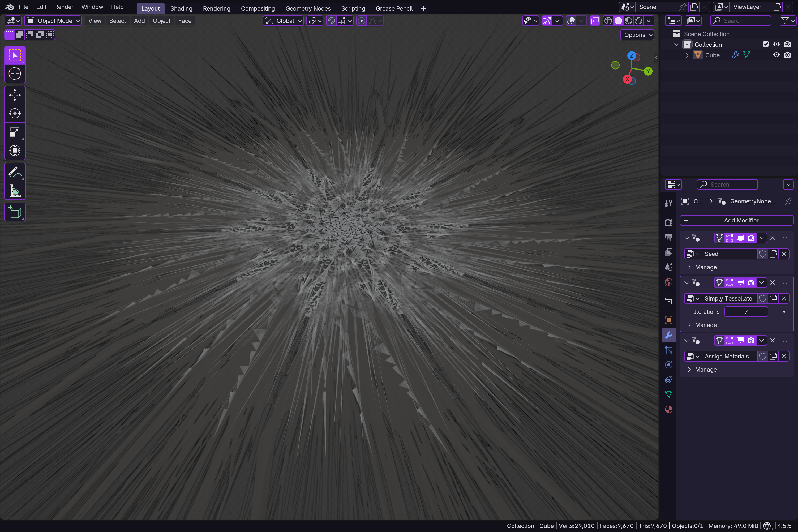Click the Iterations value field

point(746,312)
